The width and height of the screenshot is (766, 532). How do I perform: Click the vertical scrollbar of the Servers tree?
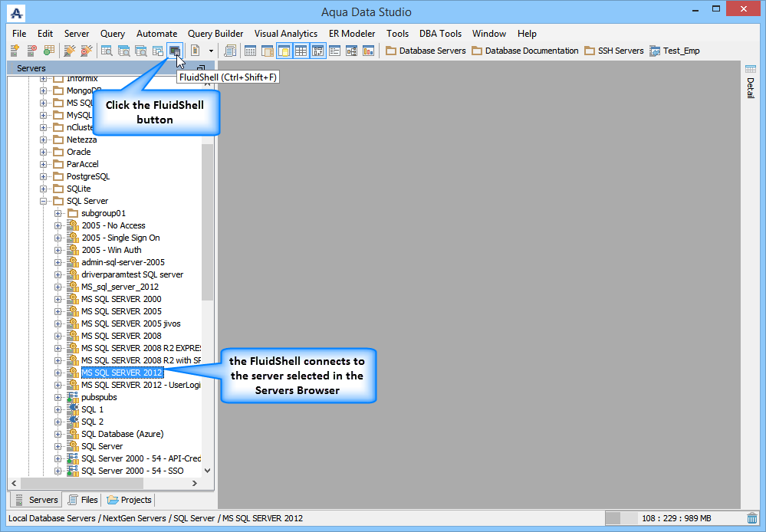click(x=207, y=222)
